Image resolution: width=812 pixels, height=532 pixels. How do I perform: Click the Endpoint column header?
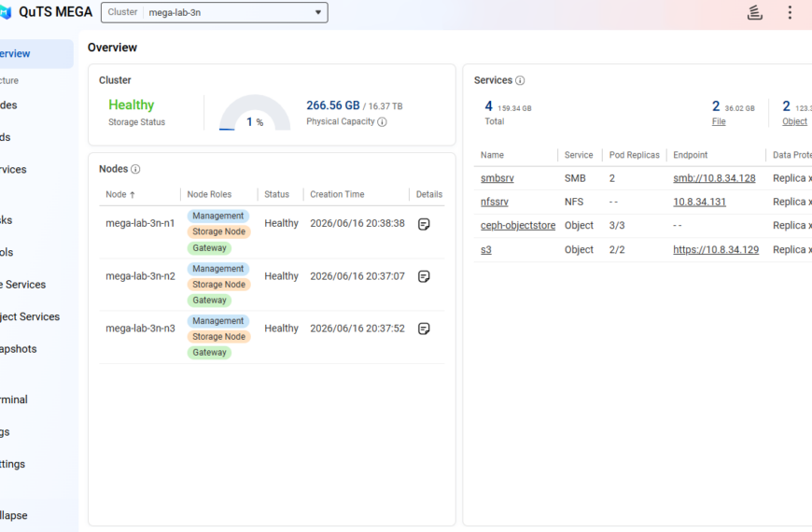[691, 155]
